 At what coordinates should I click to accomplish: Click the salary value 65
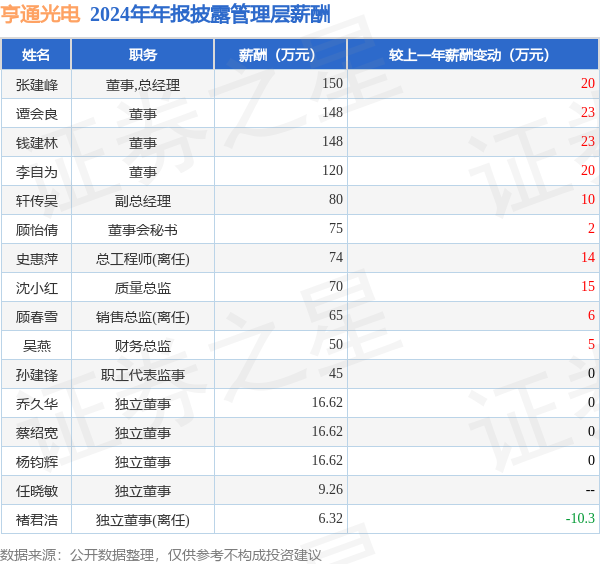coord(336,315)
